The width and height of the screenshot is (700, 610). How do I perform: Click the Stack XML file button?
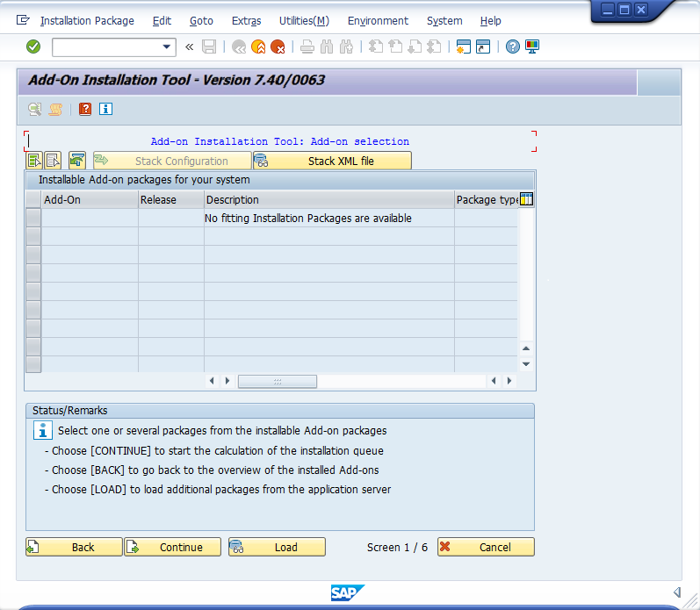[332, 161]
